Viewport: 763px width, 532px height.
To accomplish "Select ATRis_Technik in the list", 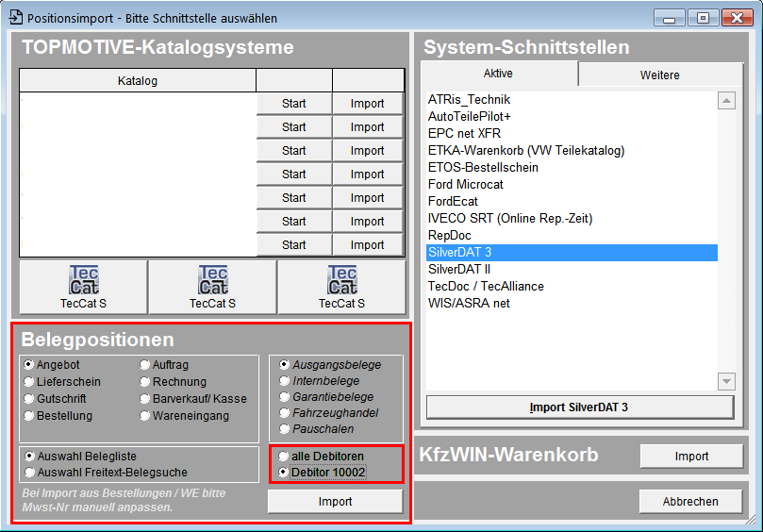I will (x=572, y=99).
